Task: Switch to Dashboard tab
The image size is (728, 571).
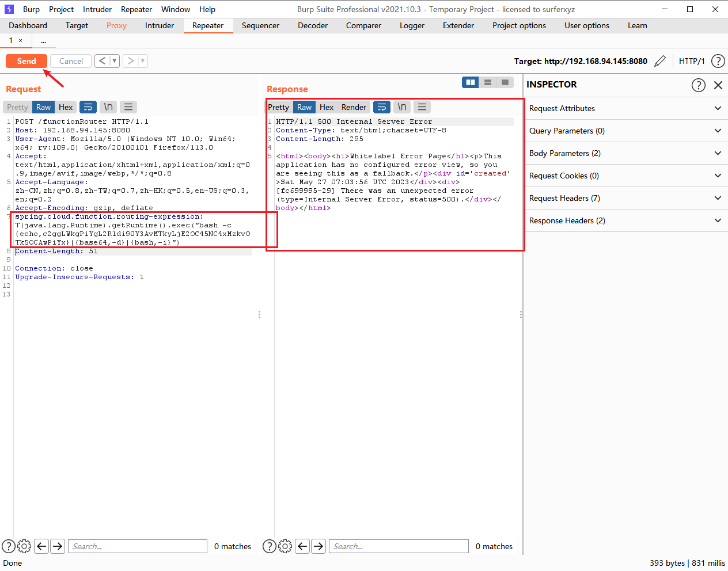Action: pyautogui.click(x=28, y=25)
